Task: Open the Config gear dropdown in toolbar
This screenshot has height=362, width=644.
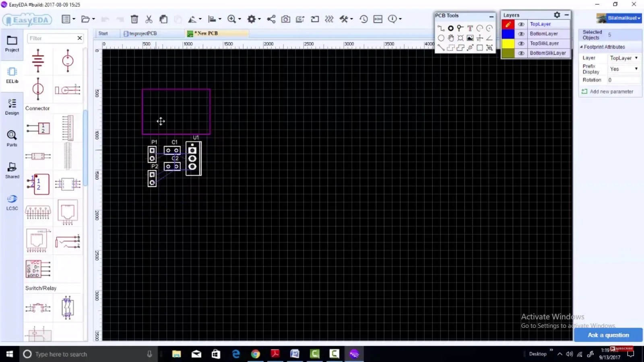Action: (254, 19)
